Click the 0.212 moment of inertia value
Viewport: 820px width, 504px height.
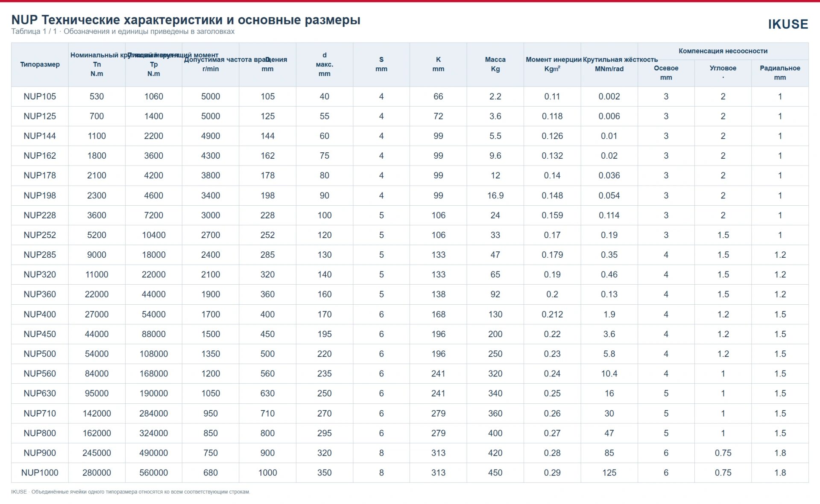coord(552,315)
